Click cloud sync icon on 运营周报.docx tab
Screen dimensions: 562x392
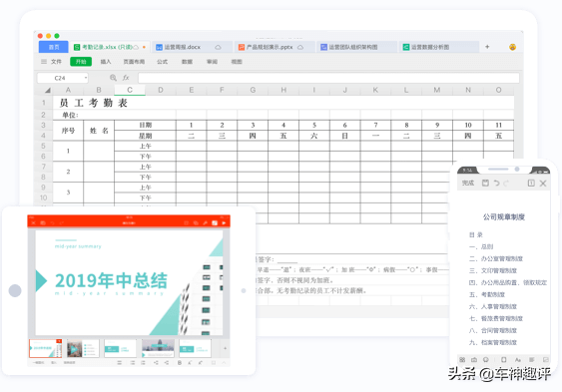[218, 47]
